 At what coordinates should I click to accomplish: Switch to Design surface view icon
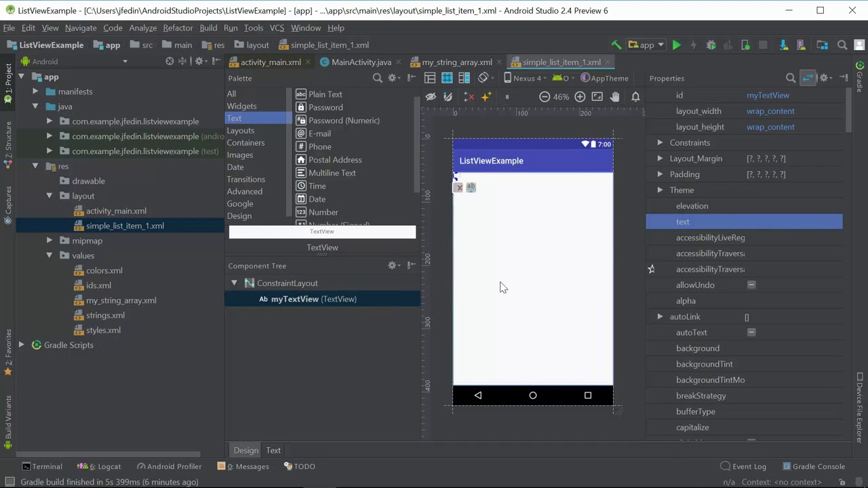(x=430, y=78)
